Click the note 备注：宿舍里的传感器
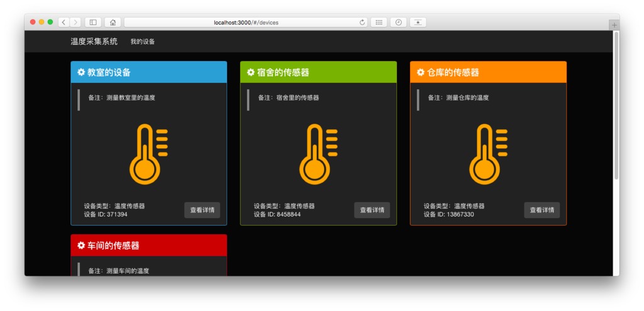 click(x=288, y=97)
